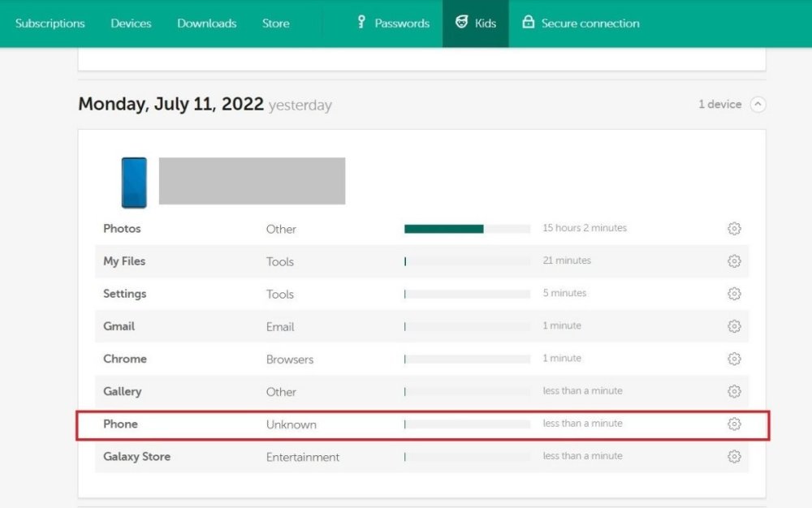Open Secure connection page
The width and height of the screenshot is (812, 508).
pos(581,24)
